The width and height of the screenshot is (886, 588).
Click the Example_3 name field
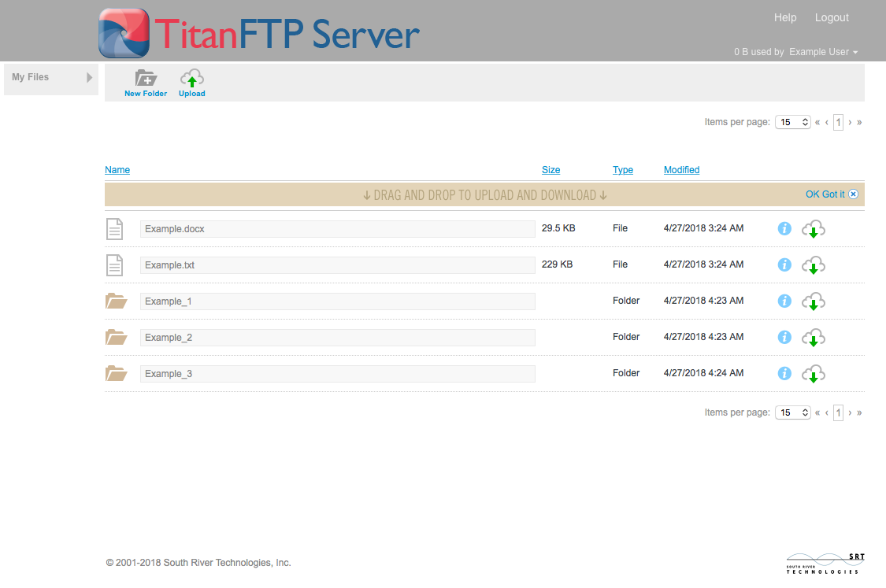[338, 373]
